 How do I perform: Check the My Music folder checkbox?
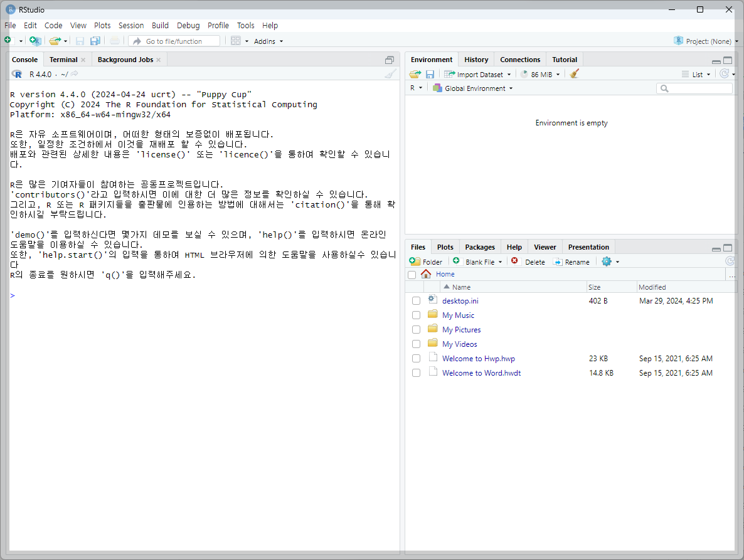[x=416, y=315]
